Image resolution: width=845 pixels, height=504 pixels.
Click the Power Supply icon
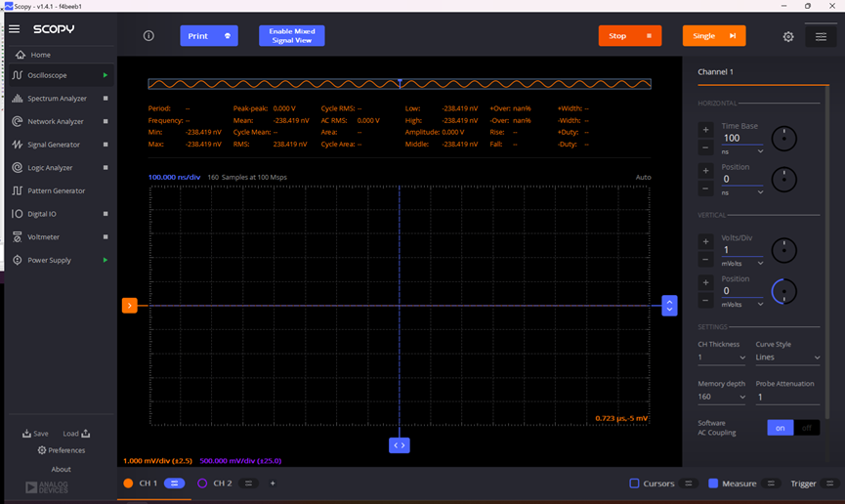coord(18,261)
